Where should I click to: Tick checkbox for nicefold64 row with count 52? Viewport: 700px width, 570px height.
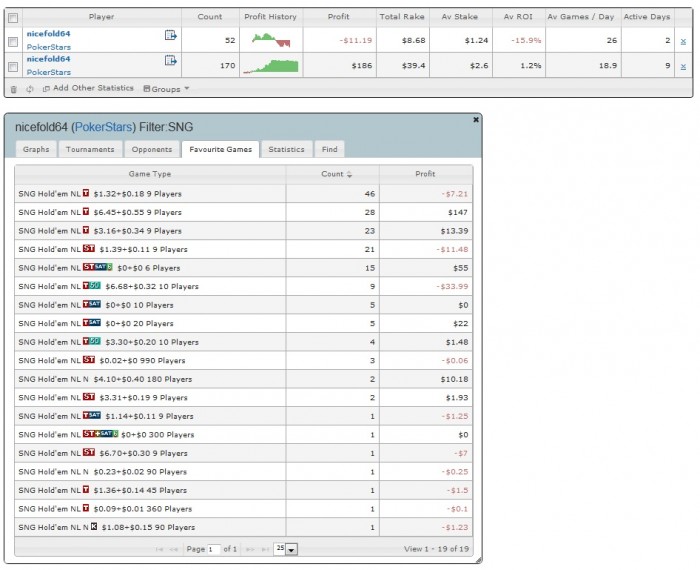[x=13, y=42]
